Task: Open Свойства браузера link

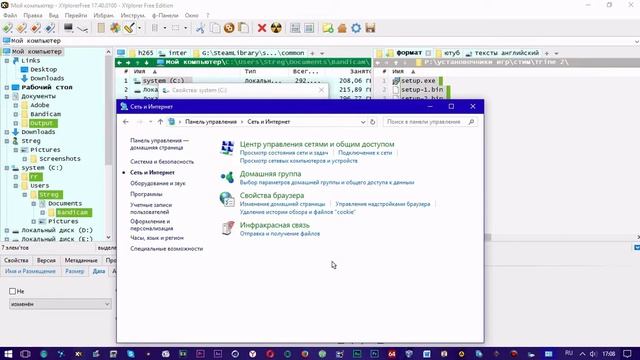Action: click(272, 196)
